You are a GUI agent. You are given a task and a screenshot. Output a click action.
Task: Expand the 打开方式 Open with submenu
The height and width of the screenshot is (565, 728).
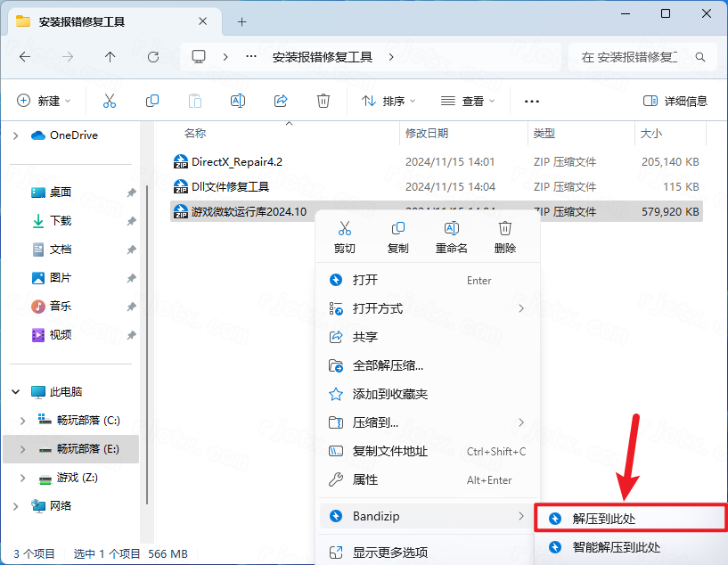coord(428,308)
